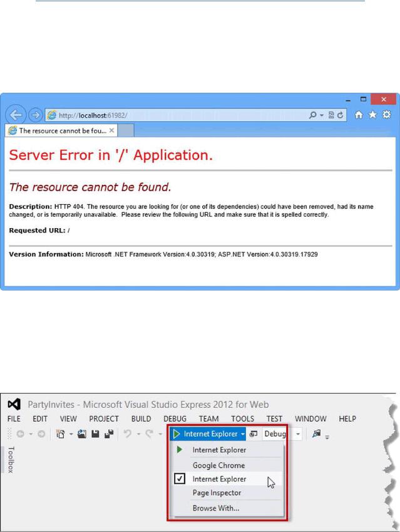Click the Redo toolbar icon

point(149,434)
